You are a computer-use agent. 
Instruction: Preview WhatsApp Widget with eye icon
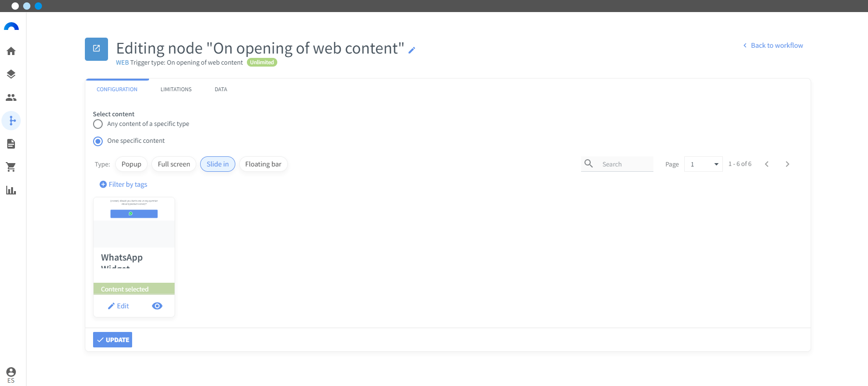[x=157, y=306]
